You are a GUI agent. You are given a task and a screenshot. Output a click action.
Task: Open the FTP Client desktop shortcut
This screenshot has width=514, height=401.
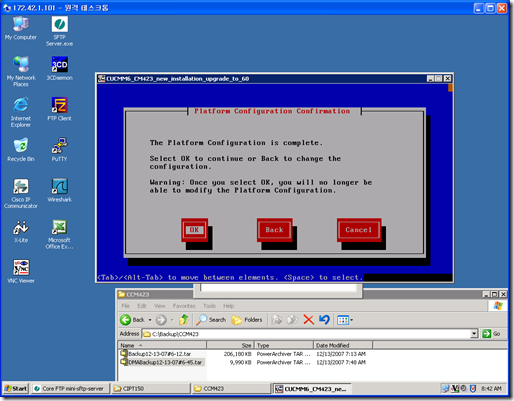click(x=60, y=109)
